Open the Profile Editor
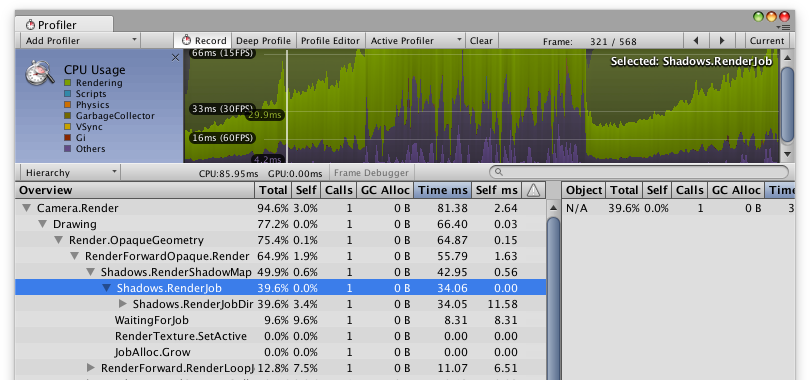This screenshot has width=810, height=380. (330, 41)
